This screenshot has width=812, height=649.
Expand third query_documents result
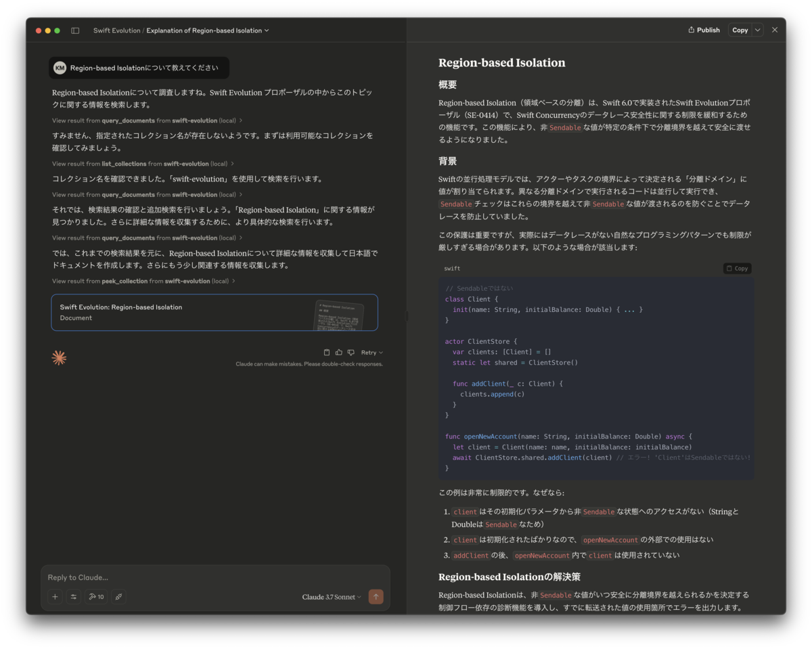[x=147, y=238]
